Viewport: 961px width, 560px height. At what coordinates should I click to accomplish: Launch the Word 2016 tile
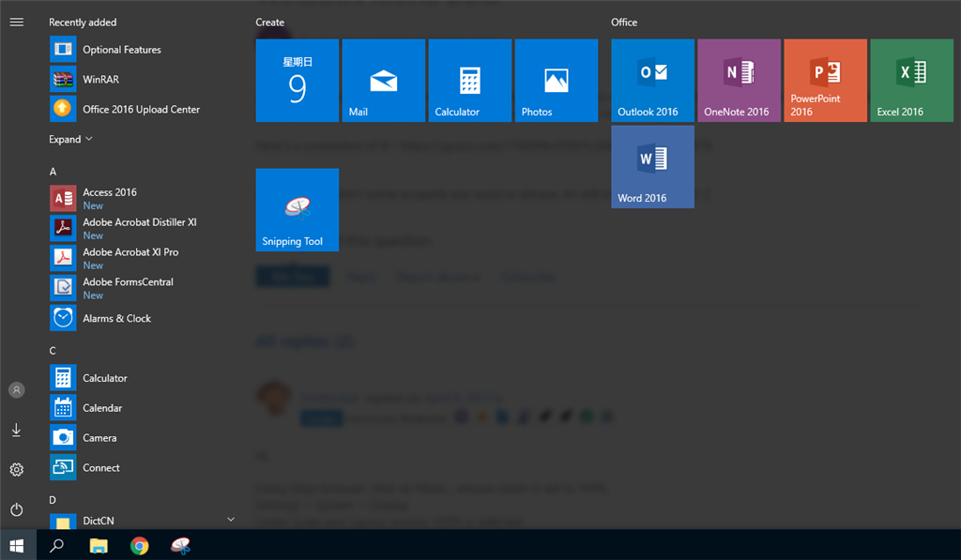coord(653,167)
